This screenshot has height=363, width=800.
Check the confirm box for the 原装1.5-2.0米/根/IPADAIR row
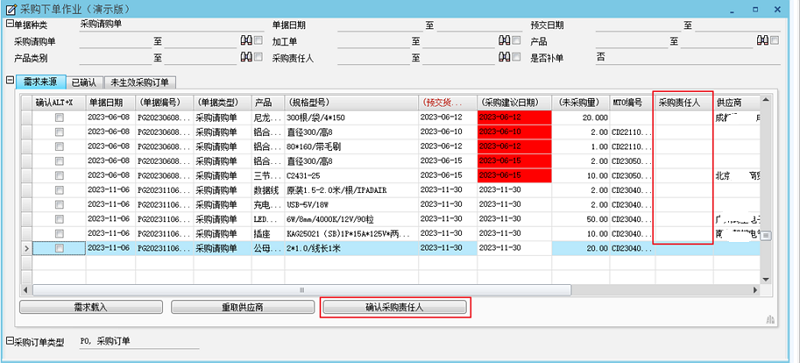coord(59,190)
